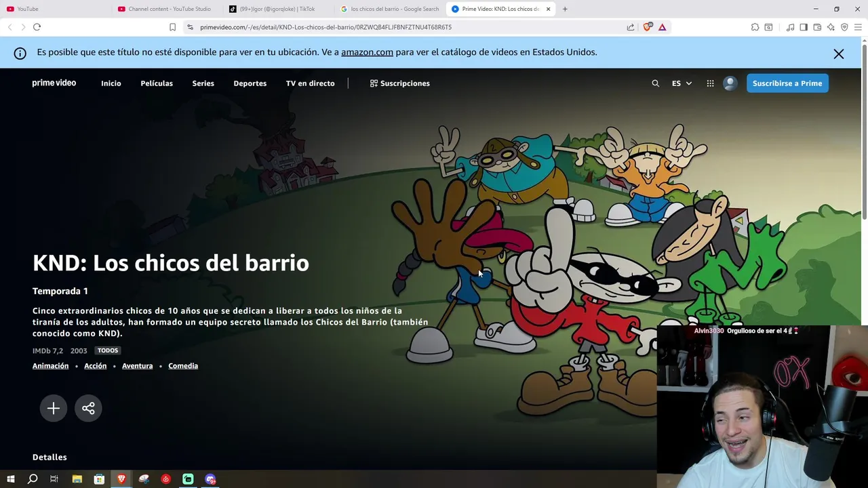Open the Brave Shields lion icon

pos(648,27)
